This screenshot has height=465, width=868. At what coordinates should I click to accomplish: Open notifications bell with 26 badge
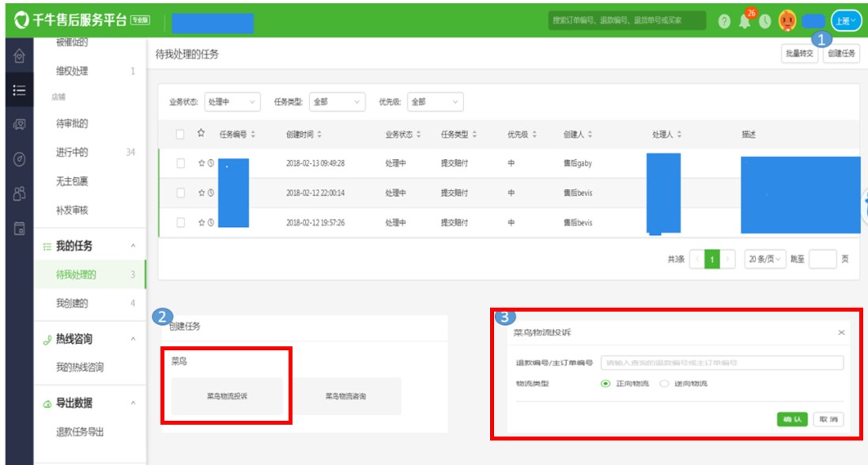745,21
